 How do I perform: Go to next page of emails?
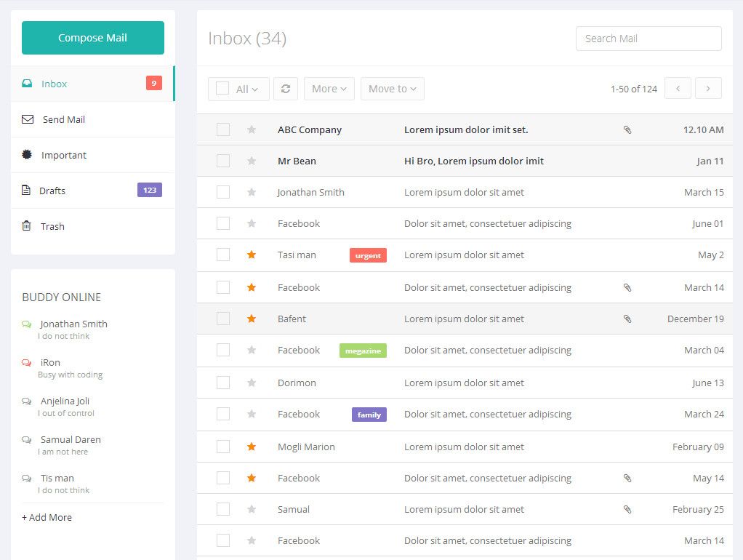tap(708, 89)
